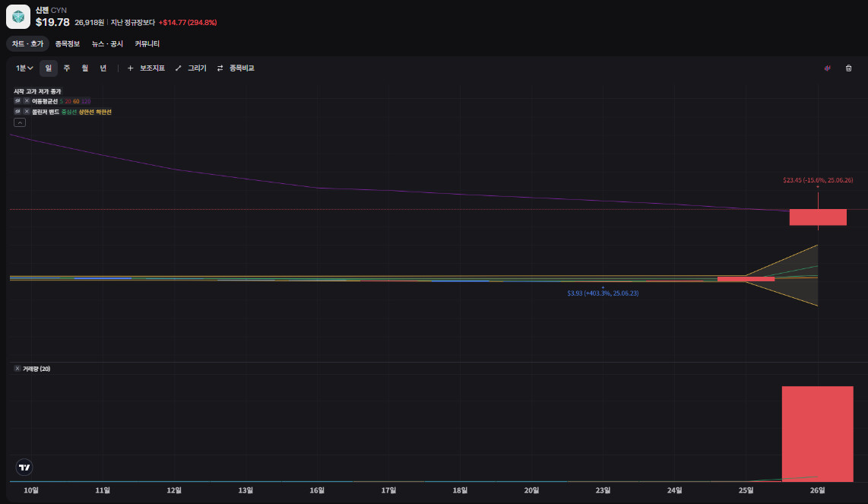Click the 그리기 drawing button
868x504 pixels.
pos(191,68)
